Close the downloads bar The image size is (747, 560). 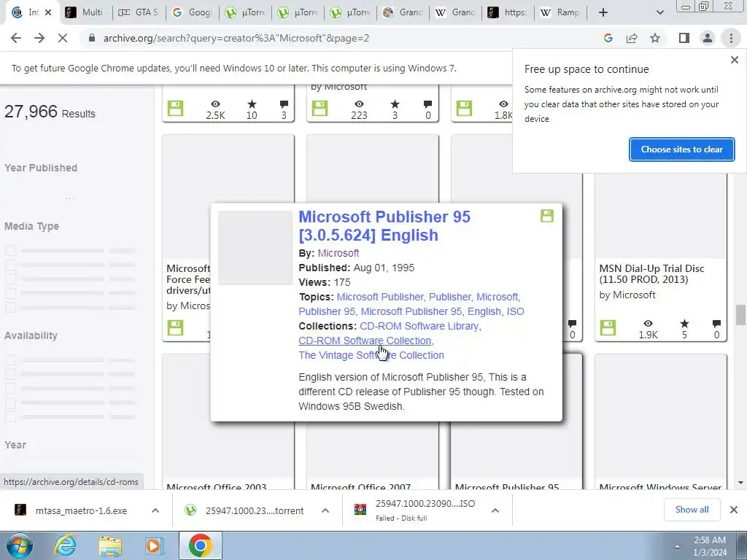[x=734, y=510]
